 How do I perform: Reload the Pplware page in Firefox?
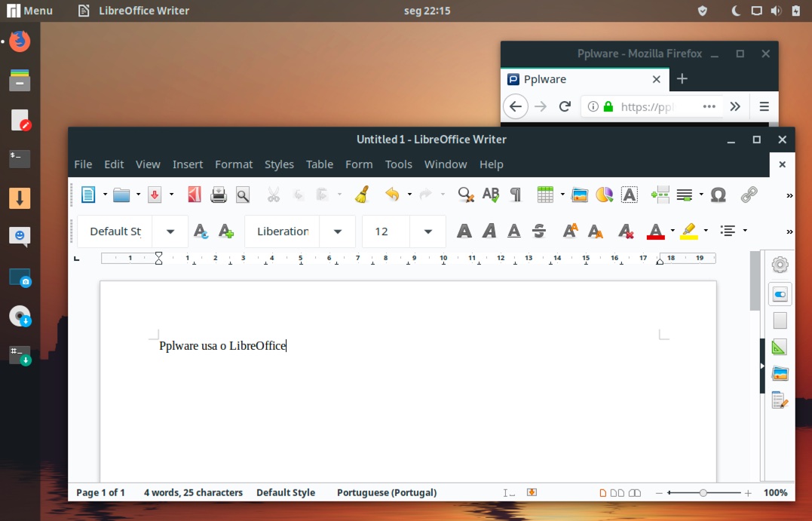tap(565, 106)
